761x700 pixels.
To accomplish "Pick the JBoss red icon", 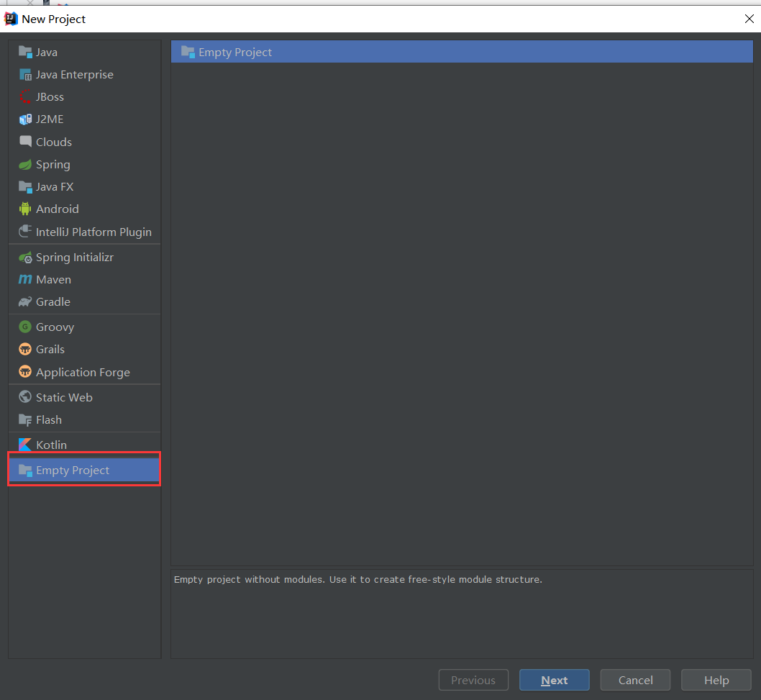I will [x=25, y=96].
